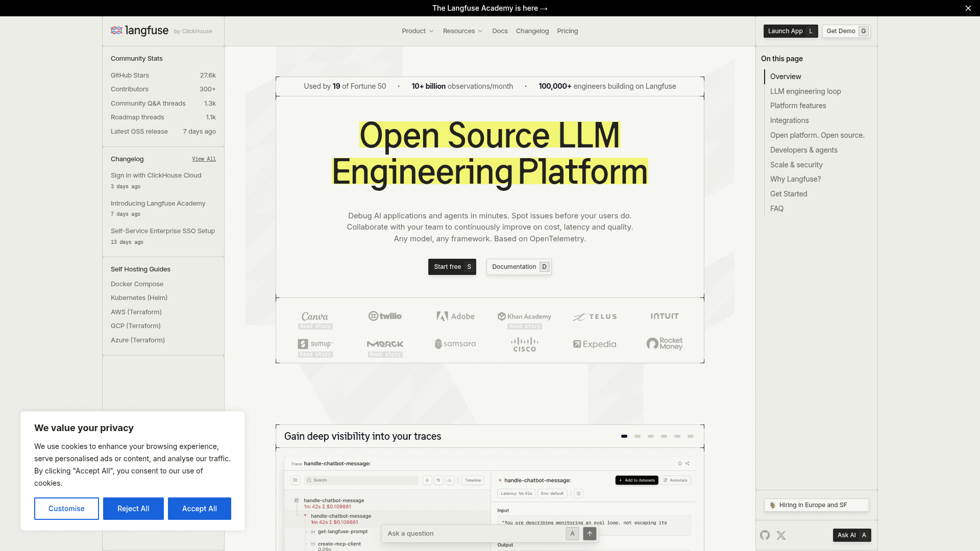Open the X (Twitter) icon link
The image size is (980, 551).
[x=781, y=535]
